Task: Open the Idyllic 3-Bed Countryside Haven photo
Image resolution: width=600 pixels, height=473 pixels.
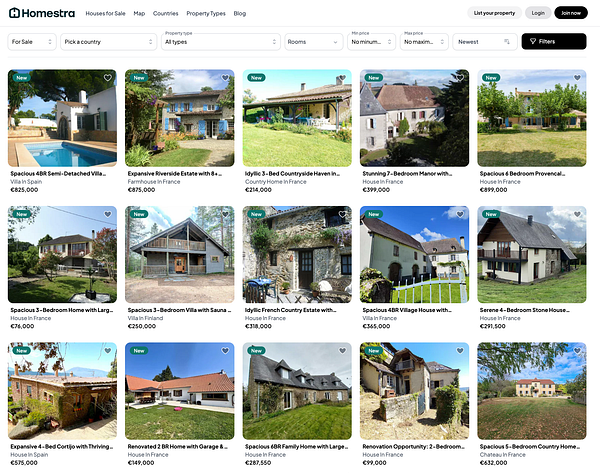Action: pos(297,118)
